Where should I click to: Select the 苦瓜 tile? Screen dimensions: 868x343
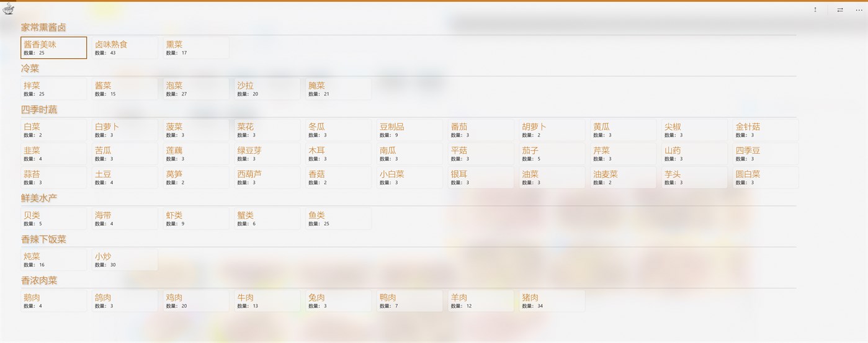(125, 154)
